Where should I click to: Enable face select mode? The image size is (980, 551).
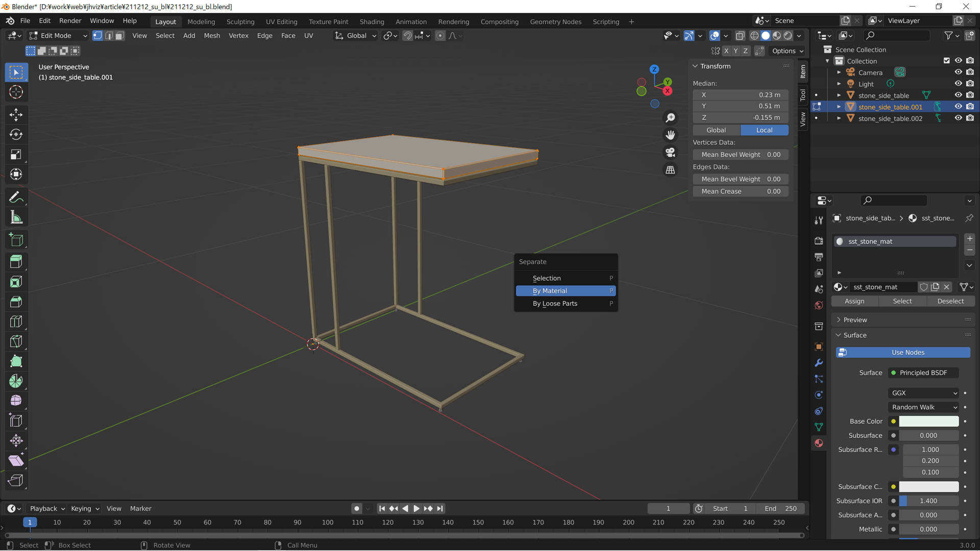pos(119,36)
